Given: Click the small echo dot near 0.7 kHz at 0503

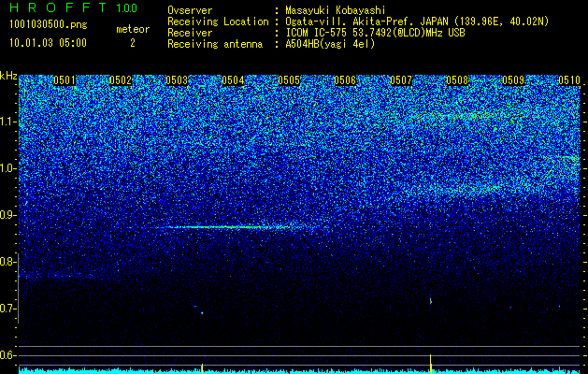Looking at the screenshot, I should [x=202, y=312].
